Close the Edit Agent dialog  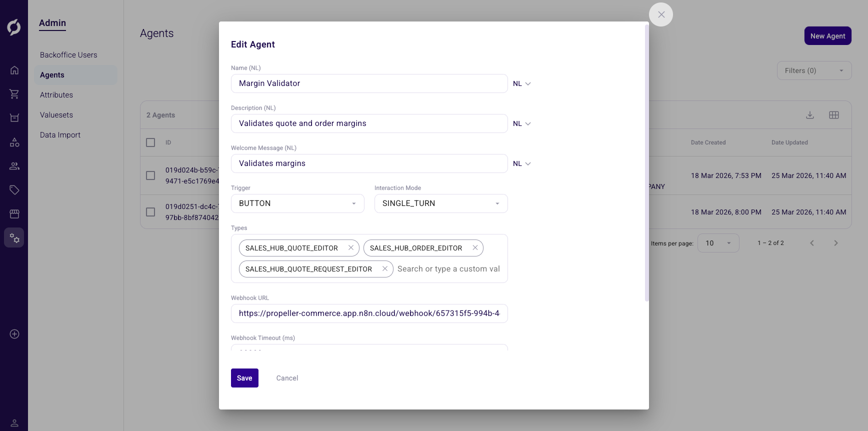661,14
